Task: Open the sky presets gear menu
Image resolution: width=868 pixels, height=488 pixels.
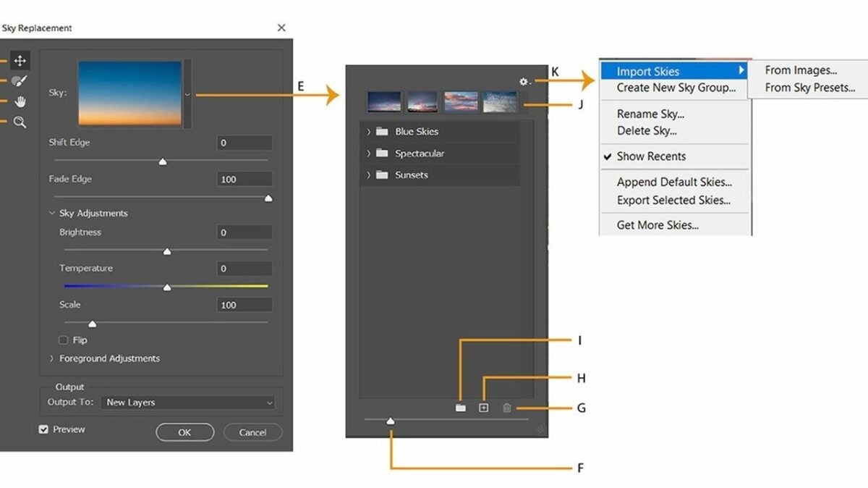Action: coord(524,82)
